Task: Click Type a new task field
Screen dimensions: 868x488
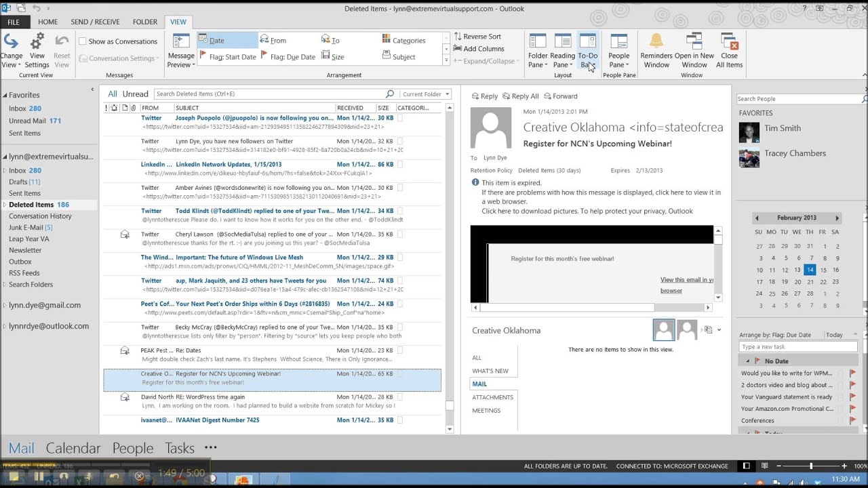Action: pos(798,347)
